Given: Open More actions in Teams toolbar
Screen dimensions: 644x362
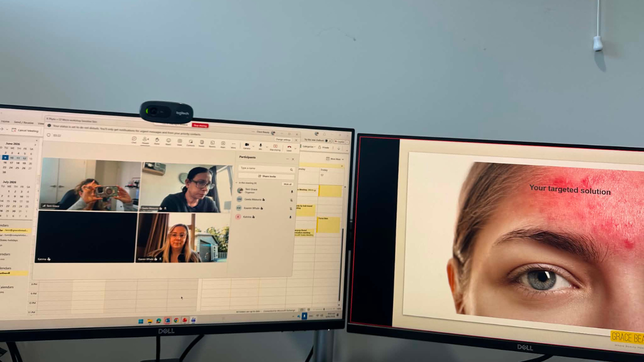Looking at the screenshot, I should click(233, 145).
